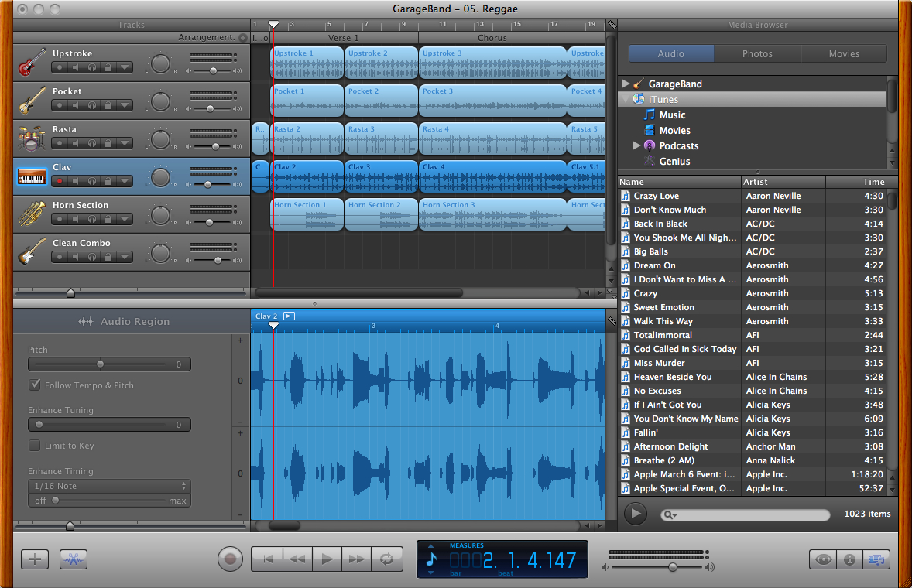Open the Track Info pane button
The width and height of the screenshot is (912, 588).
[x=849, y=559]
